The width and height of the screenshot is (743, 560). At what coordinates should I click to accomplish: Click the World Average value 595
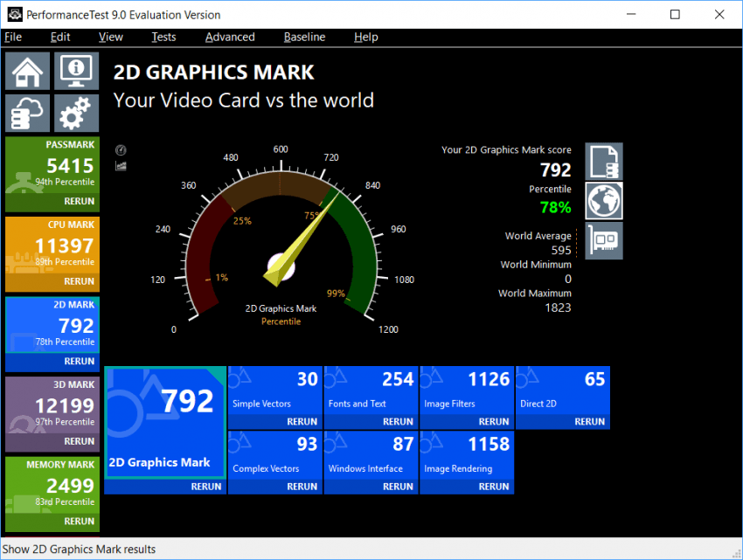561,250
